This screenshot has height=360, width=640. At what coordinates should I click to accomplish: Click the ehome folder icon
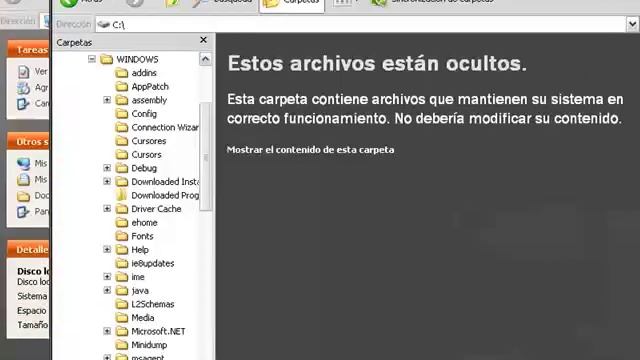pos(122,222)
